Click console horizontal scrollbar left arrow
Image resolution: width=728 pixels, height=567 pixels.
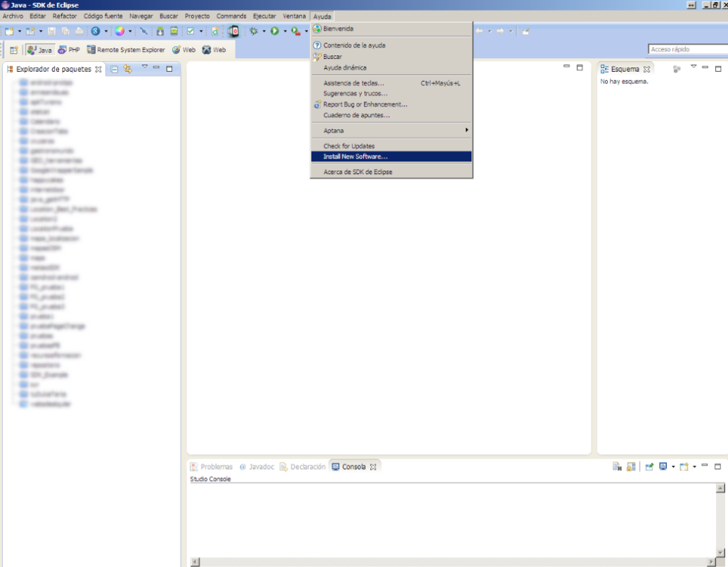click(x=196, y=562)
